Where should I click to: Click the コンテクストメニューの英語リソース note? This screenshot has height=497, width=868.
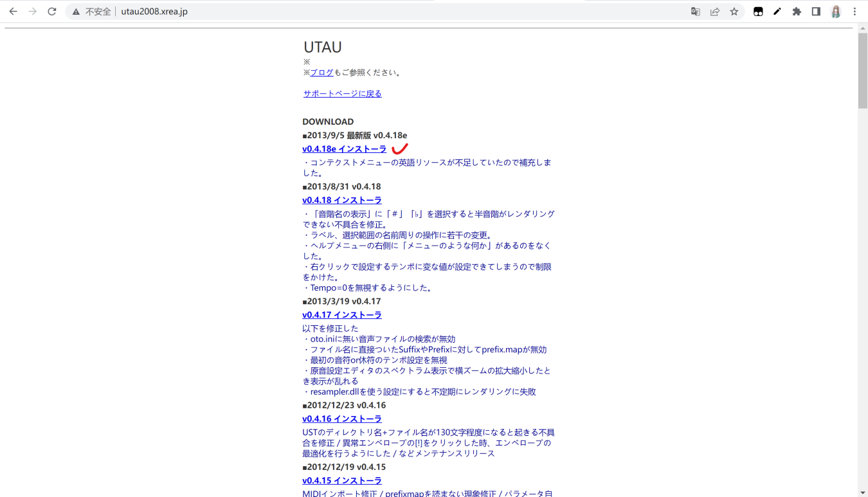[427, 168]
